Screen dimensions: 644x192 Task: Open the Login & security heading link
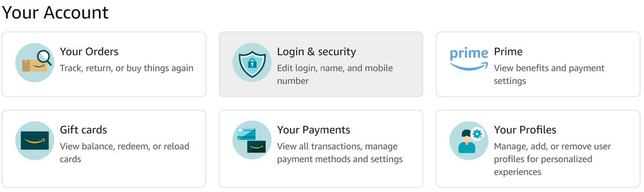click(316, 52)
